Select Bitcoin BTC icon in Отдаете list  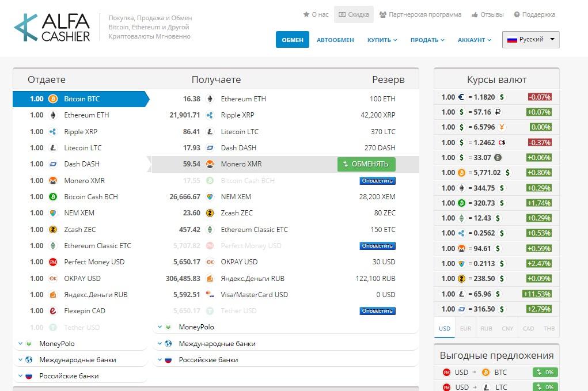53,99
